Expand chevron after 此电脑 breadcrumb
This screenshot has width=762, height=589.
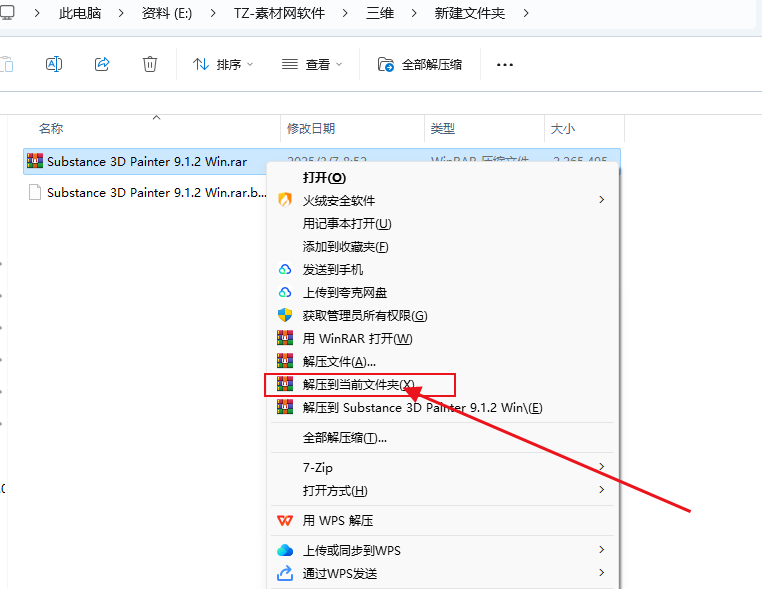point(121,13)
